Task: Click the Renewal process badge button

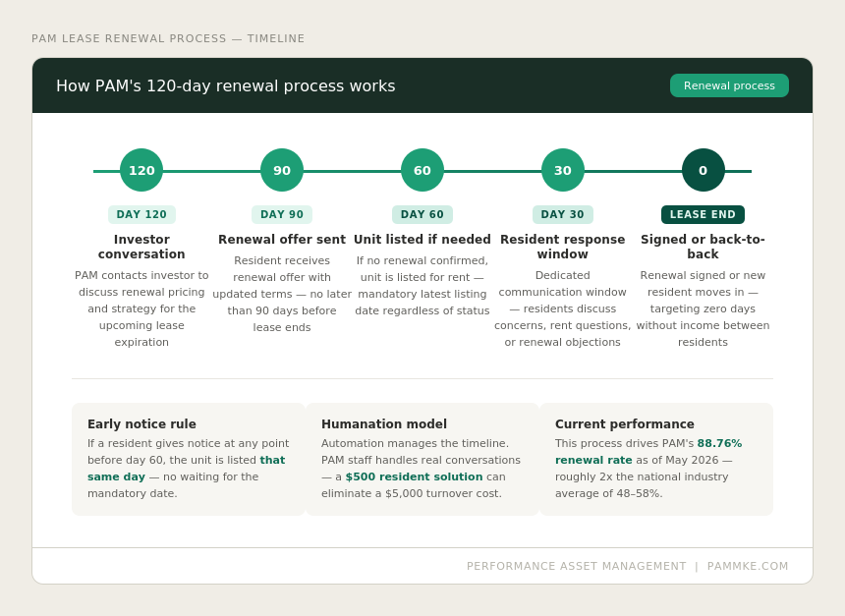Action: [729, 85]
